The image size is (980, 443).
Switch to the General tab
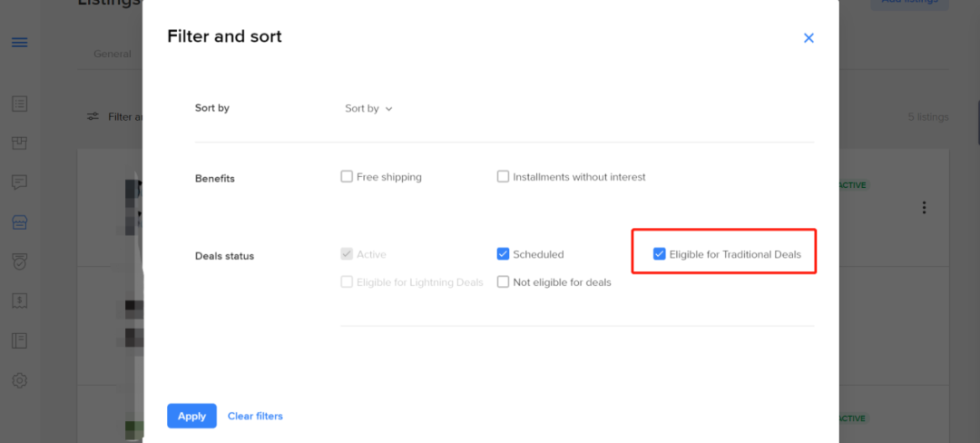[x=113, y=54]
